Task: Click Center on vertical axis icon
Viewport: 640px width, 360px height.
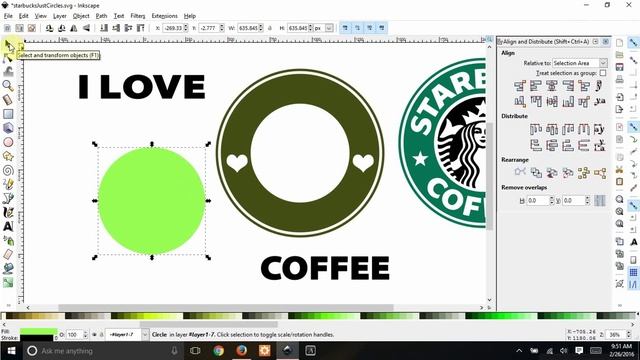Action: [x=552, y=86]
